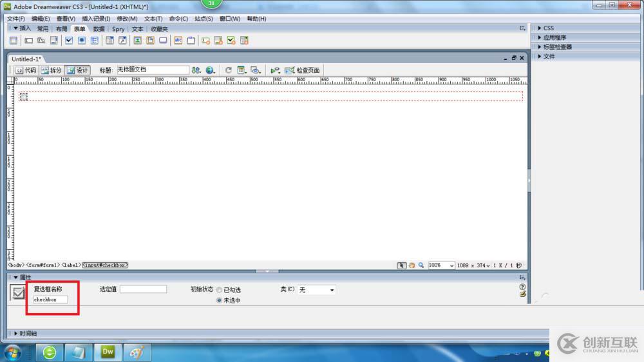
Task: Open the 文件(F) menu
Action: click(x=15, y=19)
